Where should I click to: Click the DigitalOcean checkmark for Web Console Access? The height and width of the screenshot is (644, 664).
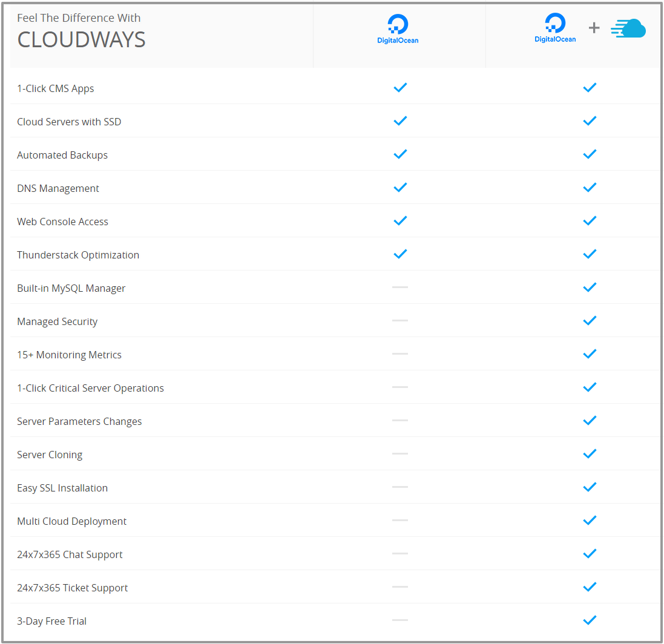tap(400, 220)
